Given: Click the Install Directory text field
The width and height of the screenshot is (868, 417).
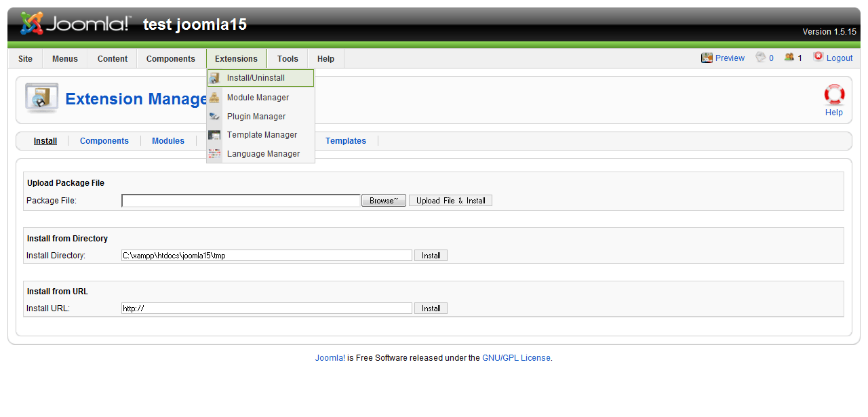Looking at the screenshot, I should tap(267, 256).
